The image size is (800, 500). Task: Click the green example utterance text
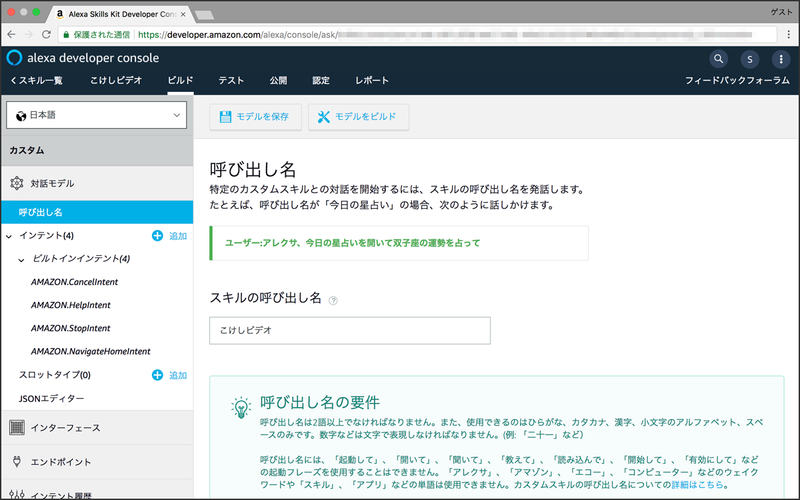353,243
